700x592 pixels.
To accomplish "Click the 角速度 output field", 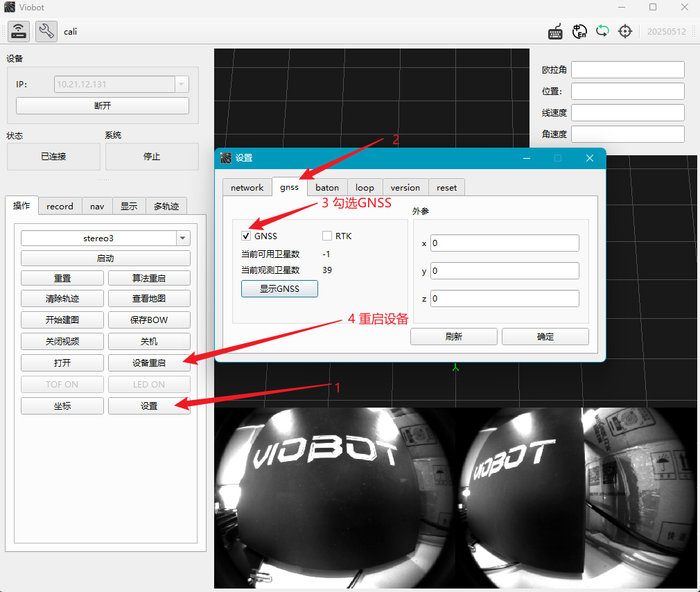I will 628,134.
